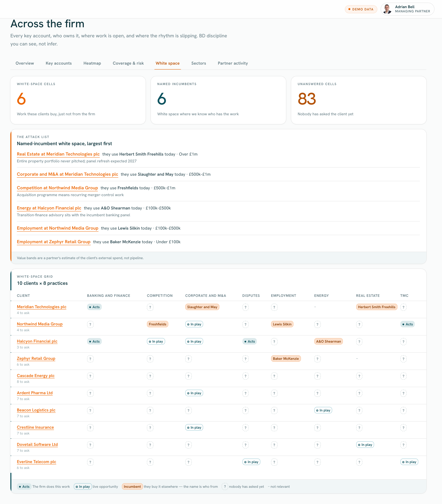Viewport: 442px width, 504px height.
Task: Open Corporate and M&A at Meridian Technologies plc
Action: [x=67, y=174]
